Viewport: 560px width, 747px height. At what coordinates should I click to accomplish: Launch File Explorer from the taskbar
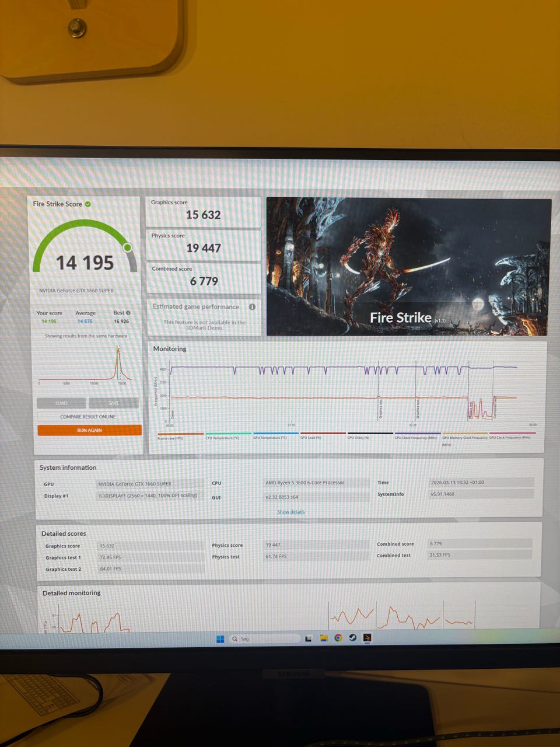pos(323,638)
